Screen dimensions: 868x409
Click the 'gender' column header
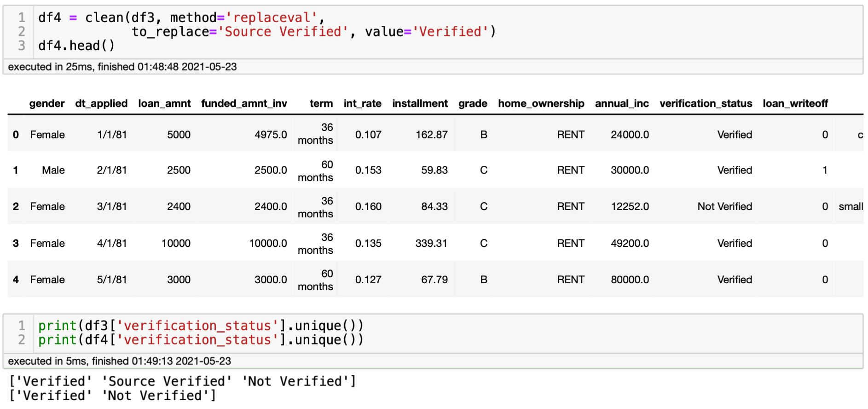tap(47, 104)
